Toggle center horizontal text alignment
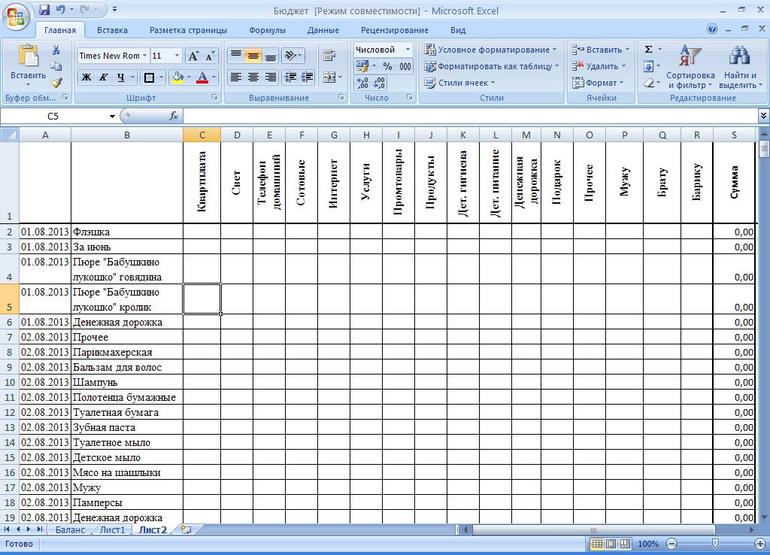770x555 pixels. click(254, 77)
